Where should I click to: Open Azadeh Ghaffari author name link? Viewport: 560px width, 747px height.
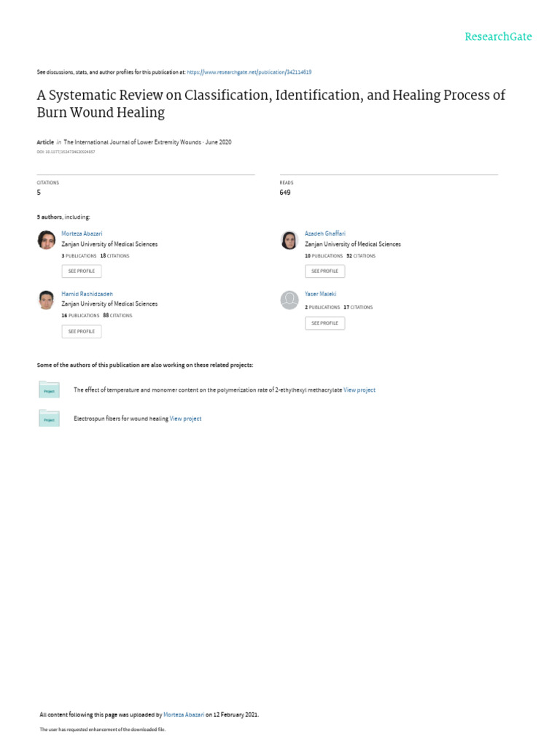[x=324, y=233]
